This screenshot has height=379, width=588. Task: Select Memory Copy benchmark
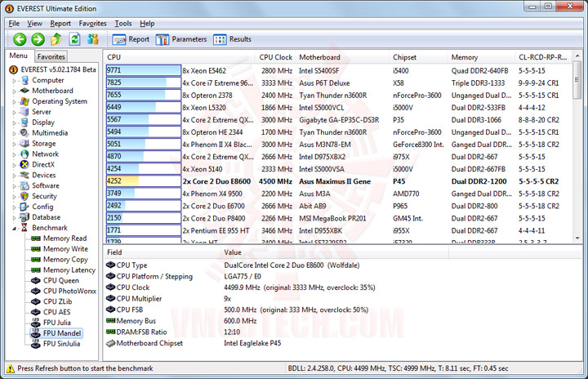(65, 259)
